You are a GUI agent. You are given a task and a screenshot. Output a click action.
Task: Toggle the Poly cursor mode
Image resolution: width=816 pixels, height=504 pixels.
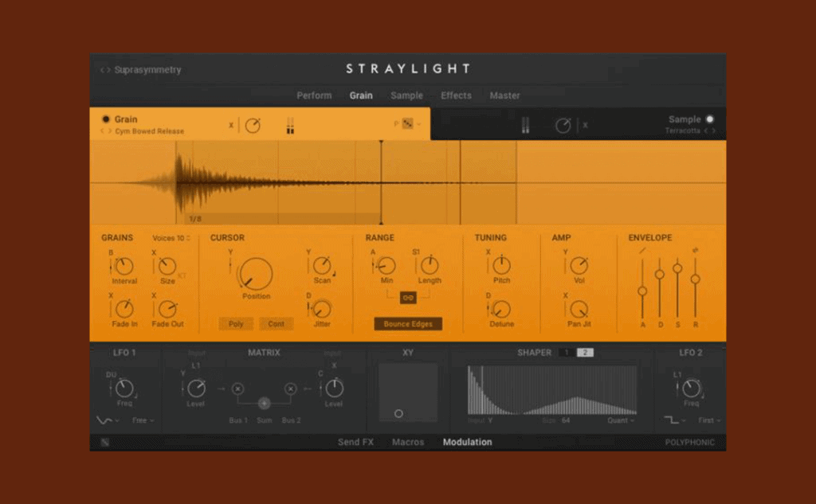(x=236, y=324)
